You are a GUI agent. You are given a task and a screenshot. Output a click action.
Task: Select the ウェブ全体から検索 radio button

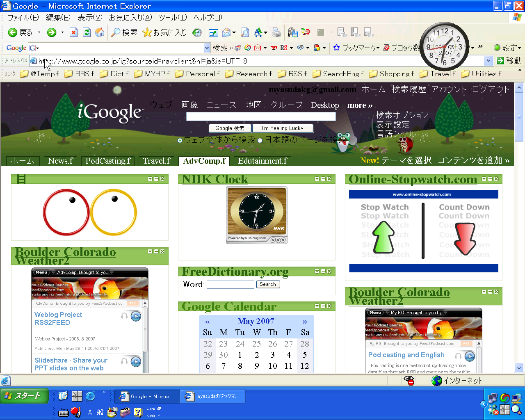point(180,140)
